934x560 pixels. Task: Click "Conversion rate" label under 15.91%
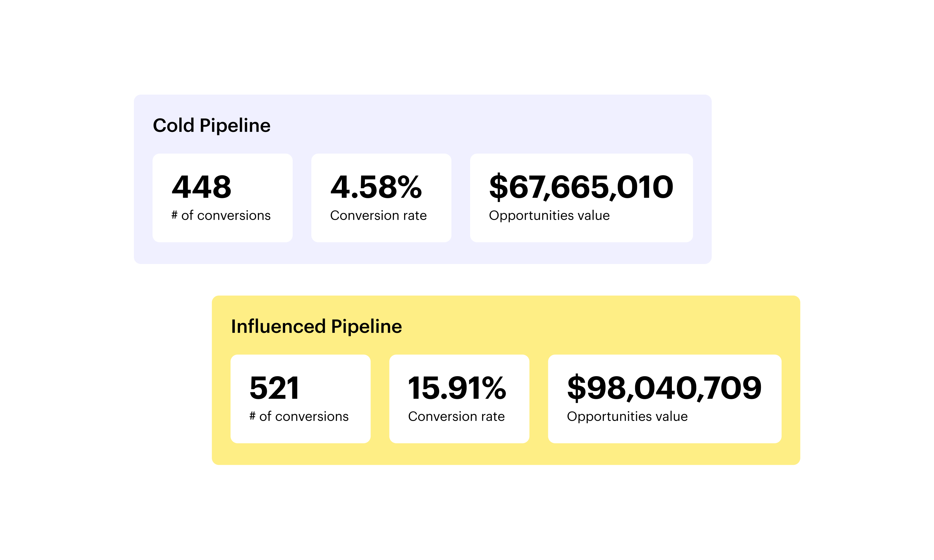(456, 416)
